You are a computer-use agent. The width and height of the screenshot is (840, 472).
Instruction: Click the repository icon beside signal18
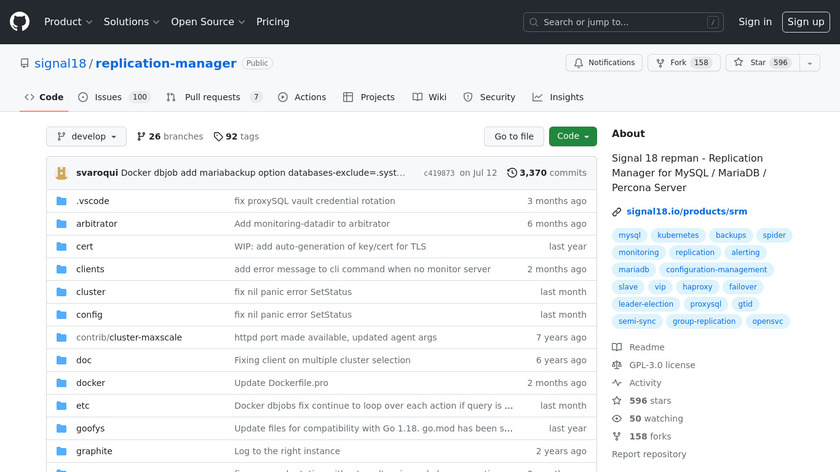tap(25, 63)
